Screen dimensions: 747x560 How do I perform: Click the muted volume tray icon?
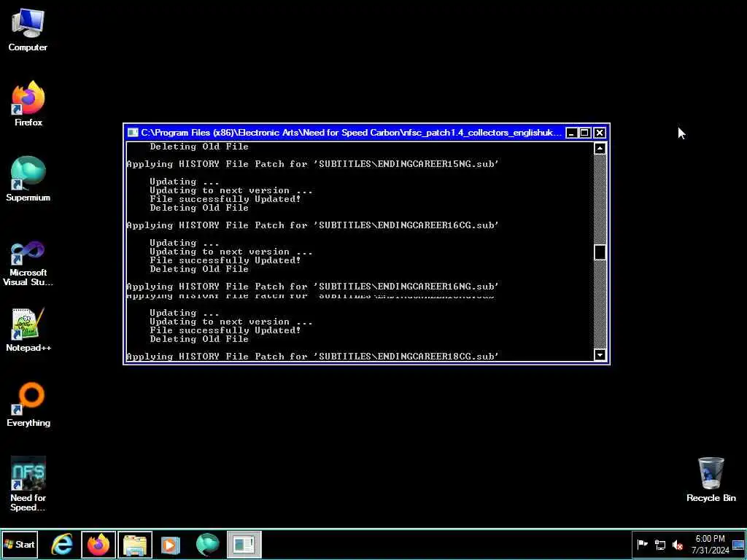point(678,544)
